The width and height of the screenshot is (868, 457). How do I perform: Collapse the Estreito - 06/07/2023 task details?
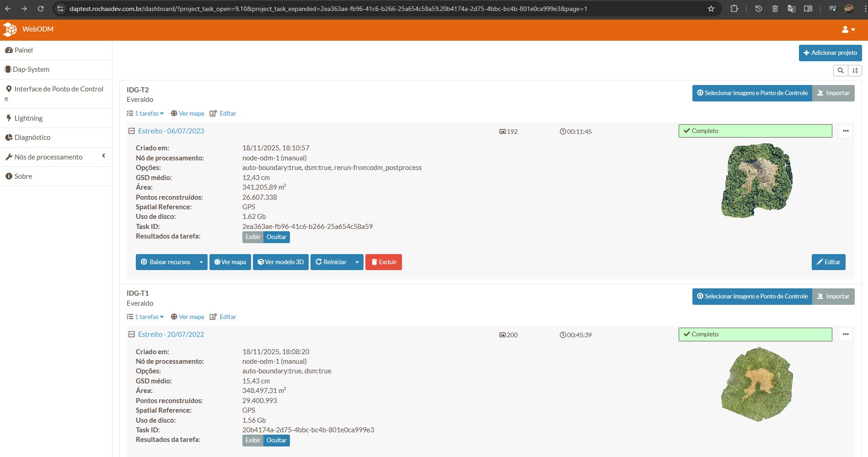pos(132,131)
